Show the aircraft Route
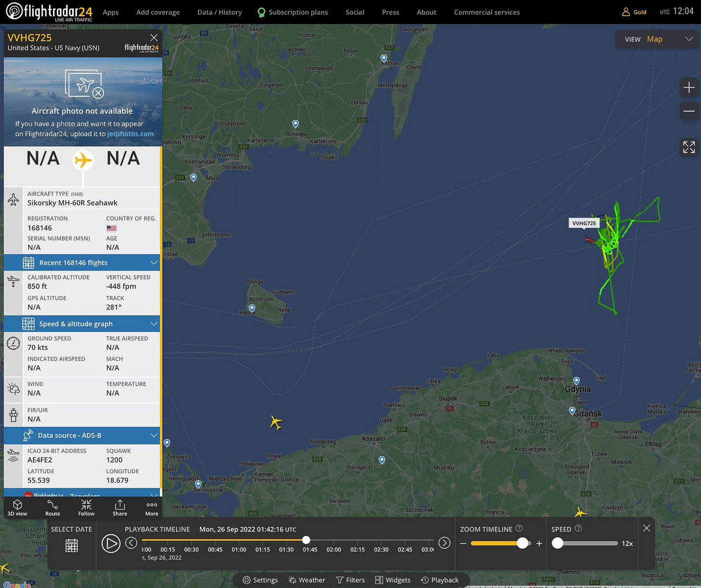 click(52, 508)
